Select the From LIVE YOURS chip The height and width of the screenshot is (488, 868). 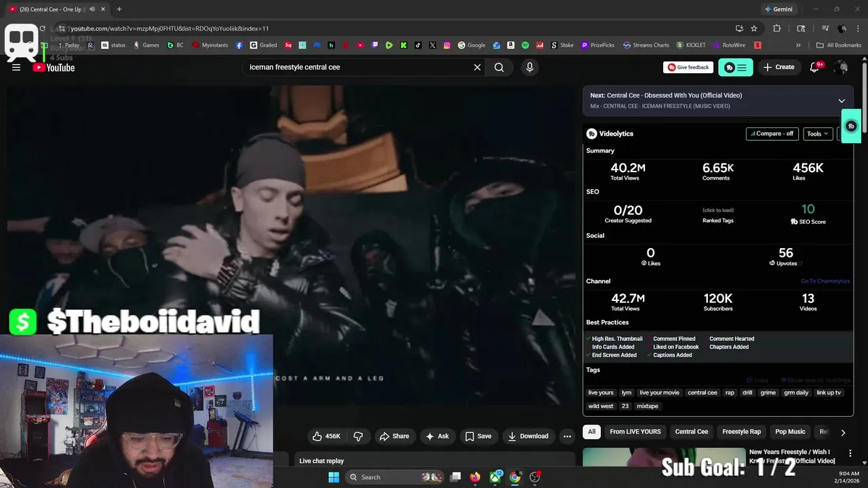[635, 432]
